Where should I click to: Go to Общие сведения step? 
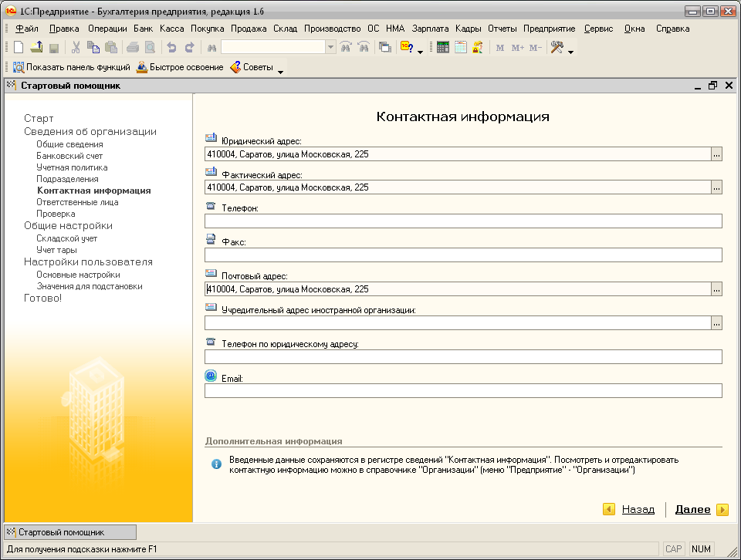69,144
